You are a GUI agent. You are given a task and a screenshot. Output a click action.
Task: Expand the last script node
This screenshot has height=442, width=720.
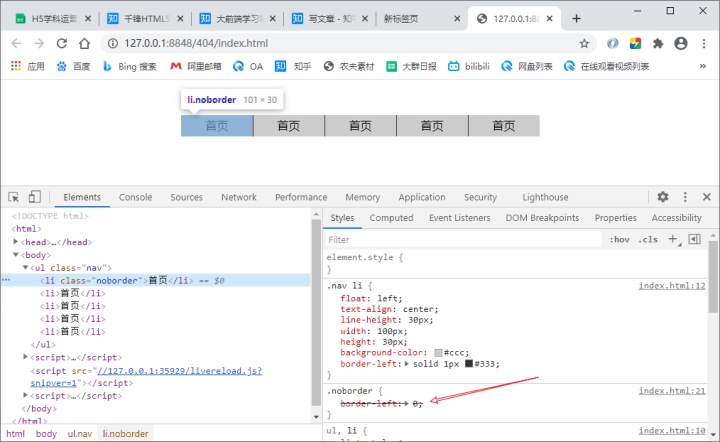[x=25, y=395]
